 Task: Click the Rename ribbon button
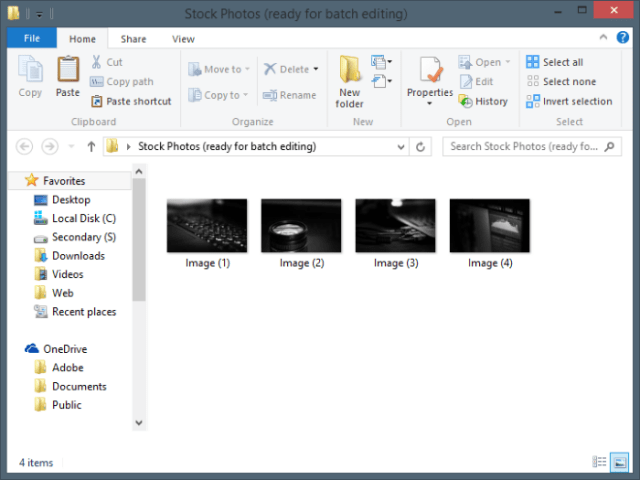[289, 95]
